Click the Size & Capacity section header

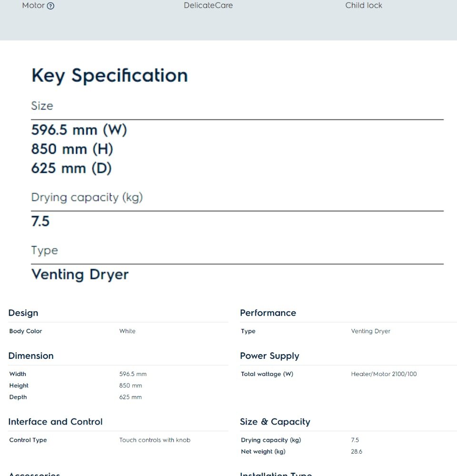pos(275,422)
